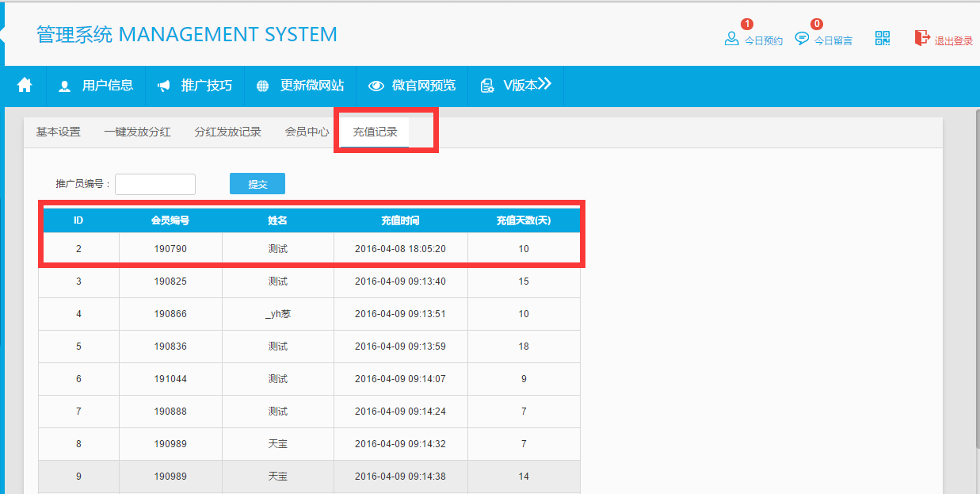Click timestamp 2016-04-08 18:05:20
Screen dimensions: 980x494
[400, 249]
